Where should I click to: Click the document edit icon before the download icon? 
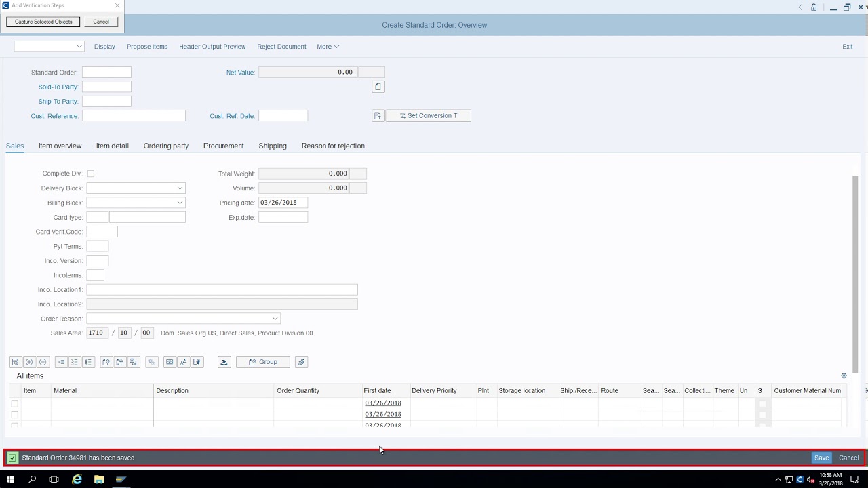click(197, 362)
